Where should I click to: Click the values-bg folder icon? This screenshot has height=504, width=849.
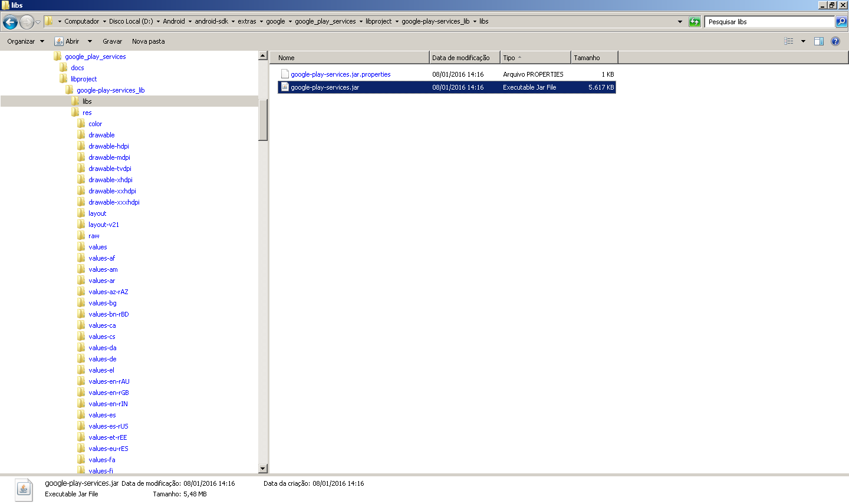click(x=81, y=303)
